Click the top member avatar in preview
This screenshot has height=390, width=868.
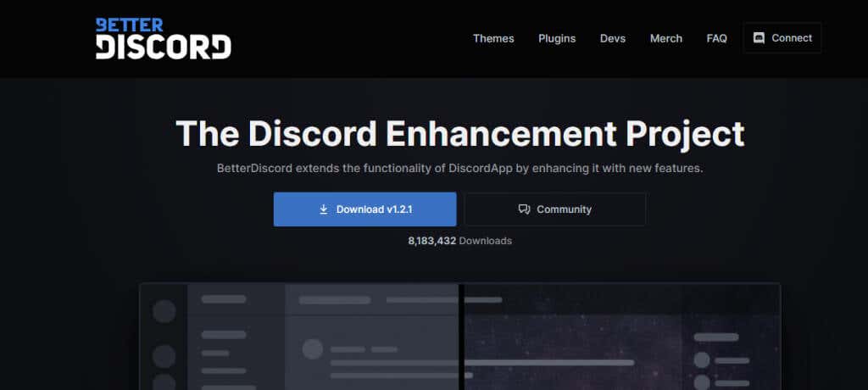pyautogui.click(x=701, y=359)
